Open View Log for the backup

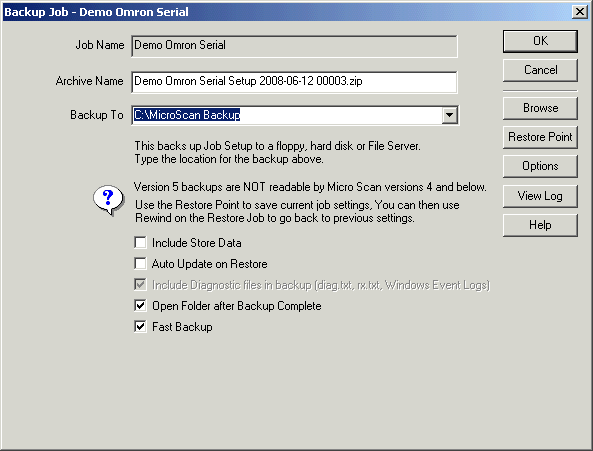540,196
